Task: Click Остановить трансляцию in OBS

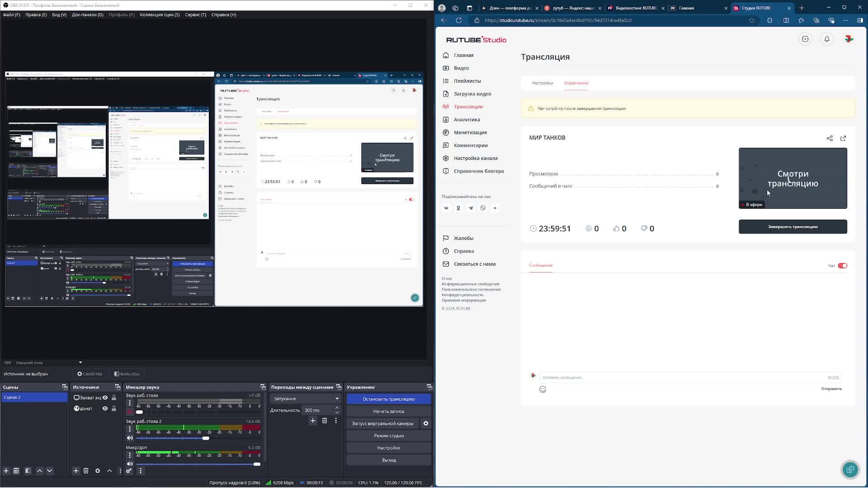Action: pyautogui.click(x=389, y=399)
